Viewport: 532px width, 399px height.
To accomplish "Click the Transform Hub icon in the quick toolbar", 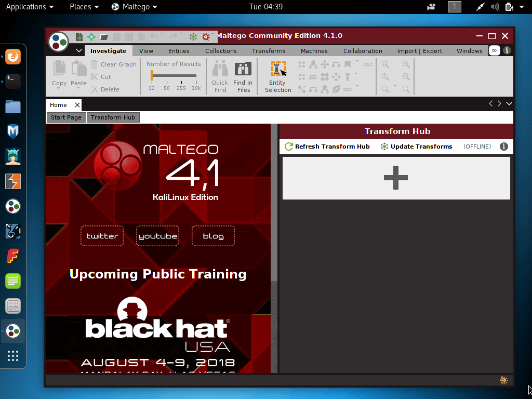I will coord(193,37).
